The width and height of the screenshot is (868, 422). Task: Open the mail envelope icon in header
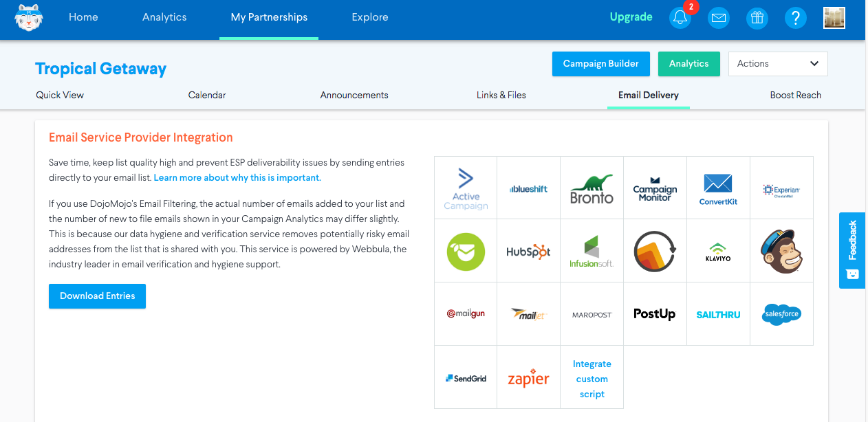pos(719,18)
